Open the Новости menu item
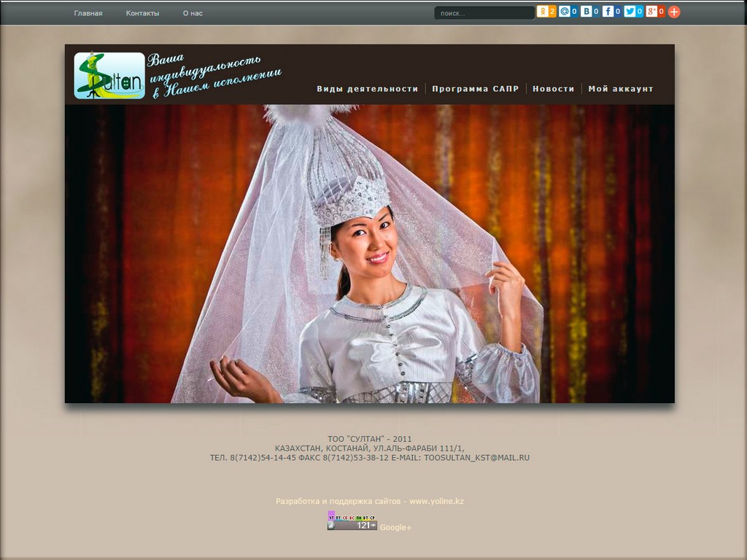 click(553, 88)
